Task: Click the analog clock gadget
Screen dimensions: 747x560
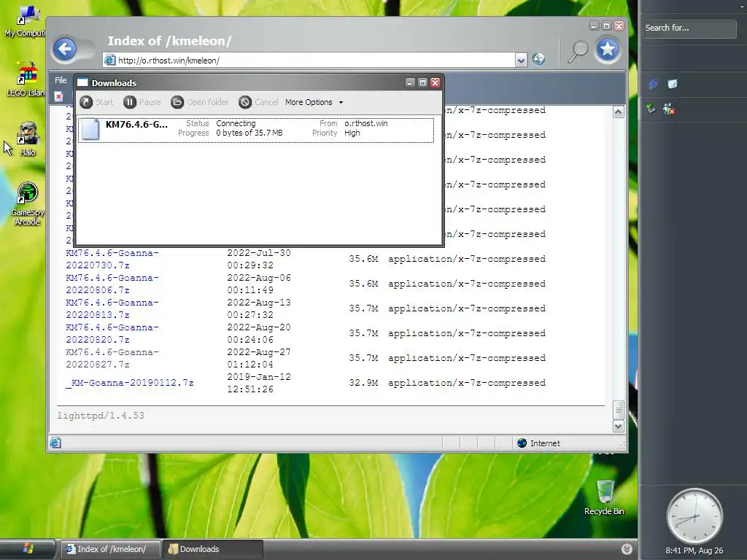Action: (694, 516)
